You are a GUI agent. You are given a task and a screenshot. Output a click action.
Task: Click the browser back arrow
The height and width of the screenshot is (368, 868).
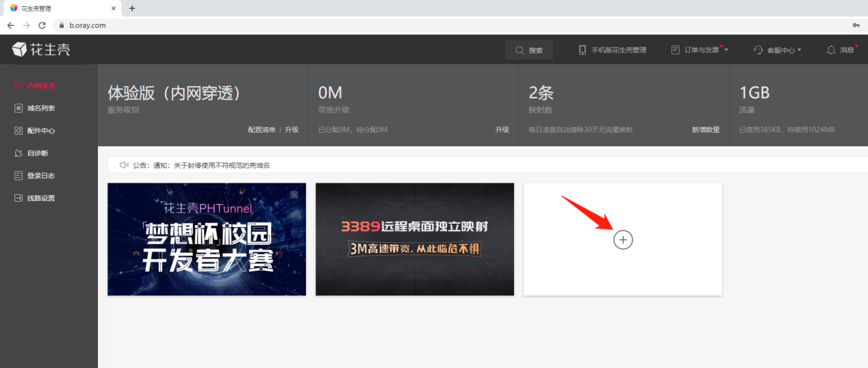[x=10, y=25]
